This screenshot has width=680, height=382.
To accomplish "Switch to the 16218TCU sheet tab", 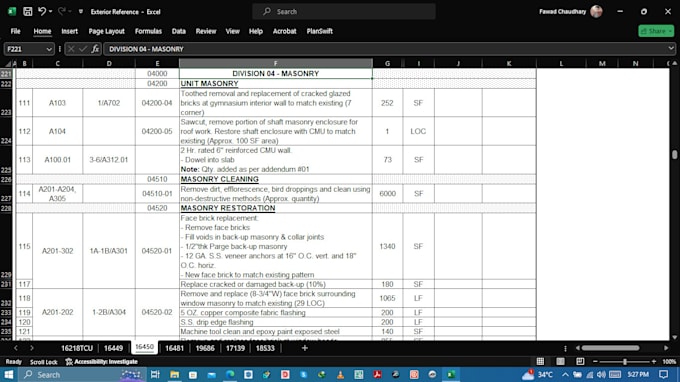I will pyautogui.click(x=77, y=348).
